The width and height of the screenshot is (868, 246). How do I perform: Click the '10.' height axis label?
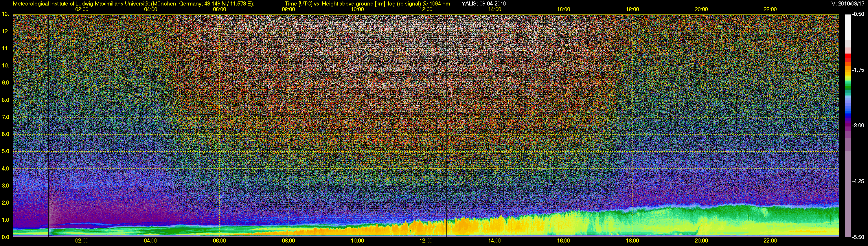[x=5, y=66]
